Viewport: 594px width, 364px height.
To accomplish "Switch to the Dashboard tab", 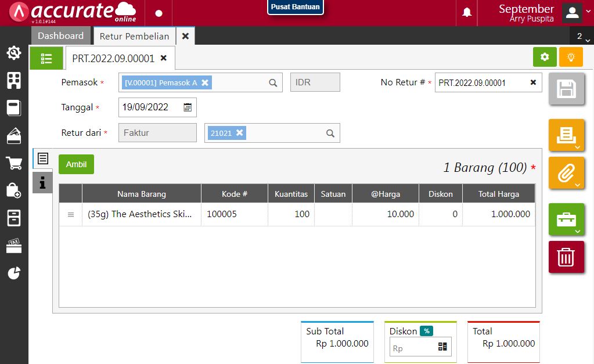I will (60, 35).
